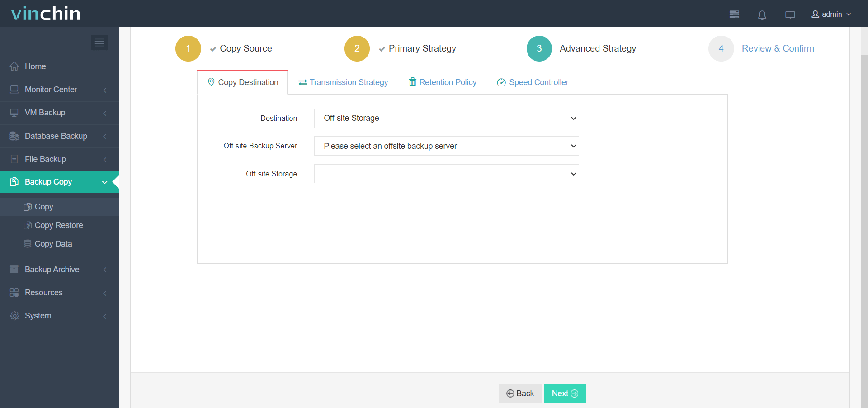Expand the VM Backup chevron
This screenshot has width=868, height=408.
pos(105,113)
